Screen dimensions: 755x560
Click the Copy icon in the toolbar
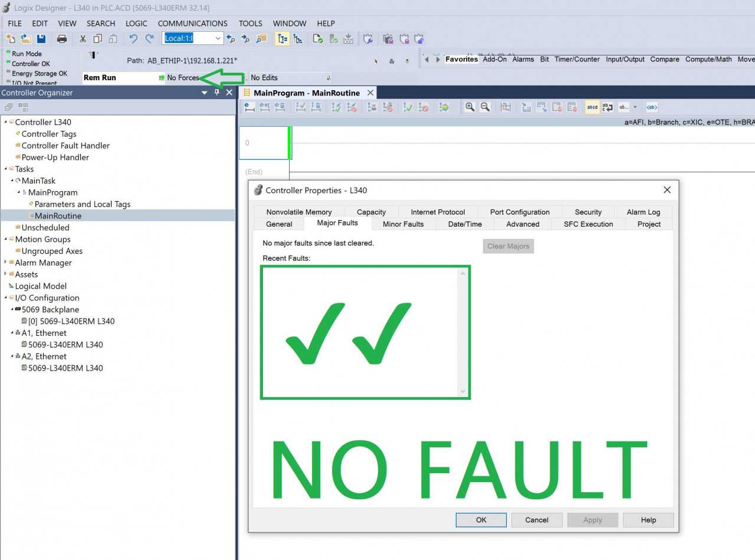97,39
